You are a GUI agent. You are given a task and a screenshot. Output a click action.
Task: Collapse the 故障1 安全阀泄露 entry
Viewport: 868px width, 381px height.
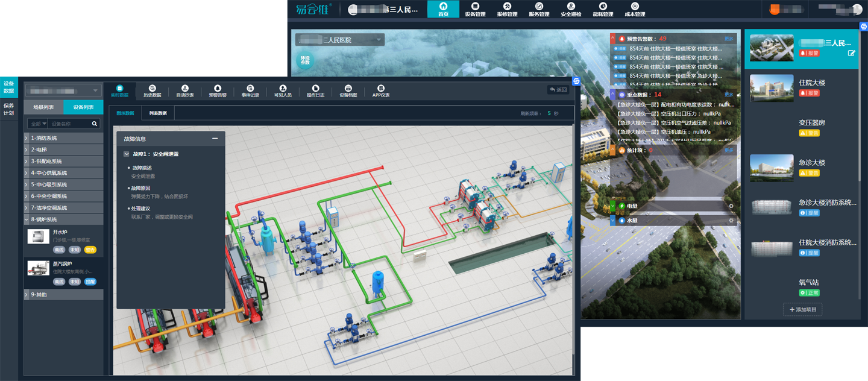(127, 154)
